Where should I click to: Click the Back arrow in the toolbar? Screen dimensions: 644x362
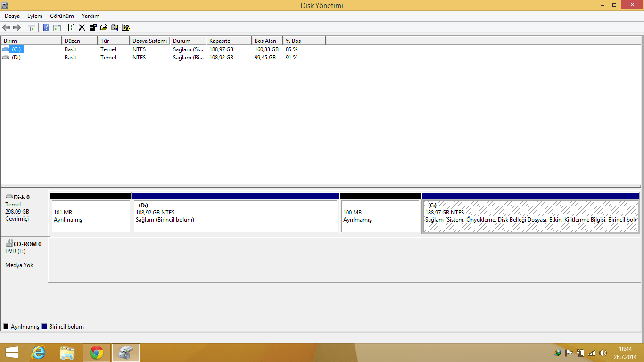click(x=6, y=28)
